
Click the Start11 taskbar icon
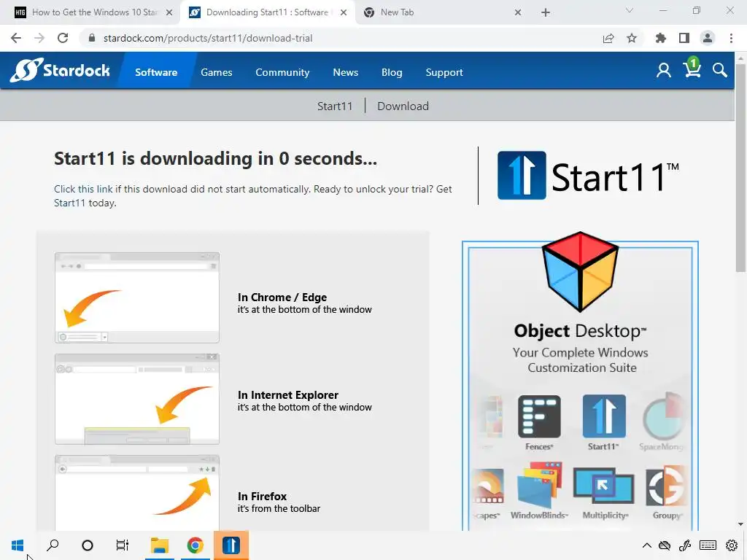pos(231,545)
